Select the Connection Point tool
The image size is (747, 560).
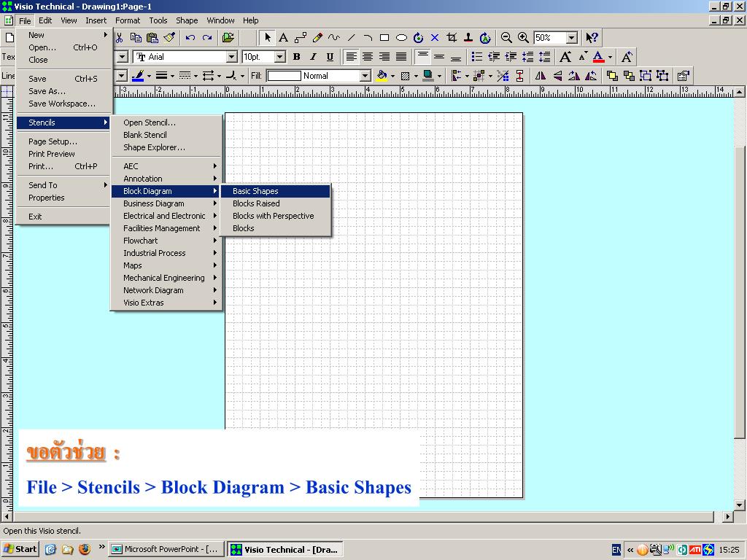click(435, 38)
